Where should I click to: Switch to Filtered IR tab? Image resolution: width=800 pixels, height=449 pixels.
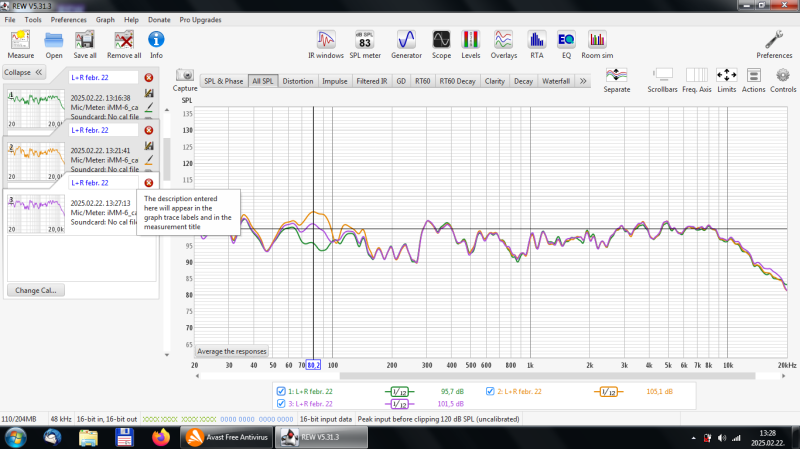[371, 81]
